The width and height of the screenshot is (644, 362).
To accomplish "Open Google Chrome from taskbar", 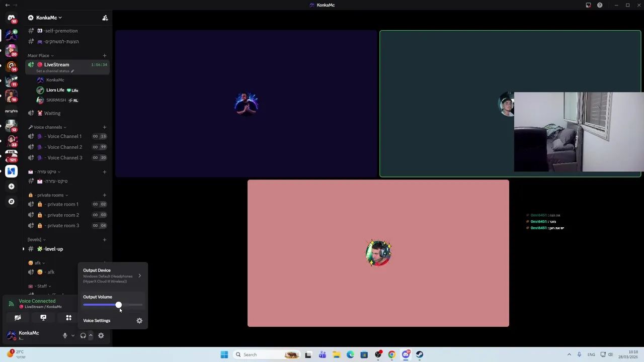I will (391, 354).
